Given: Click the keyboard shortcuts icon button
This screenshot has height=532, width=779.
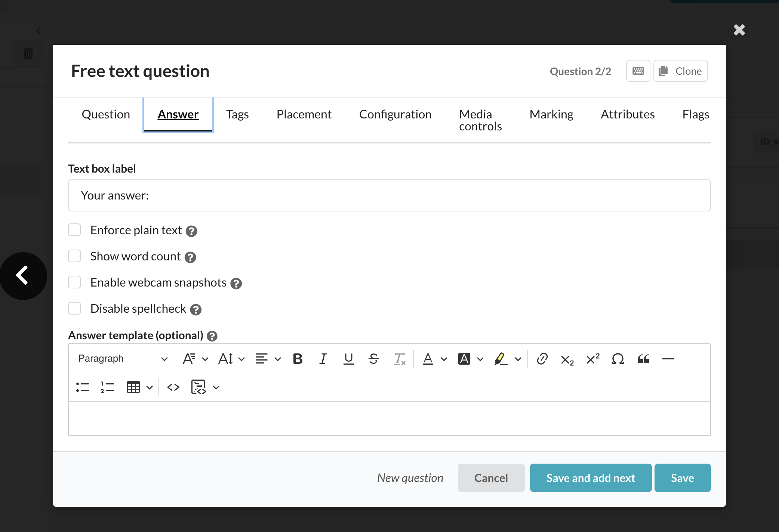Looking at the screenshot, I should click(x=638, y=71).
